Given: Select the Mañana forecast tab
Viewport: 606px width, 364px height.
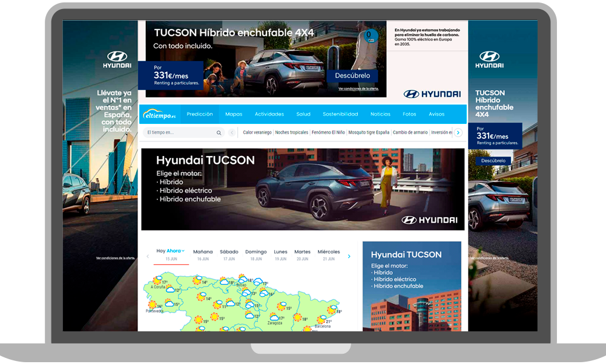Looking at the screenshot, I should click(203, 255).
